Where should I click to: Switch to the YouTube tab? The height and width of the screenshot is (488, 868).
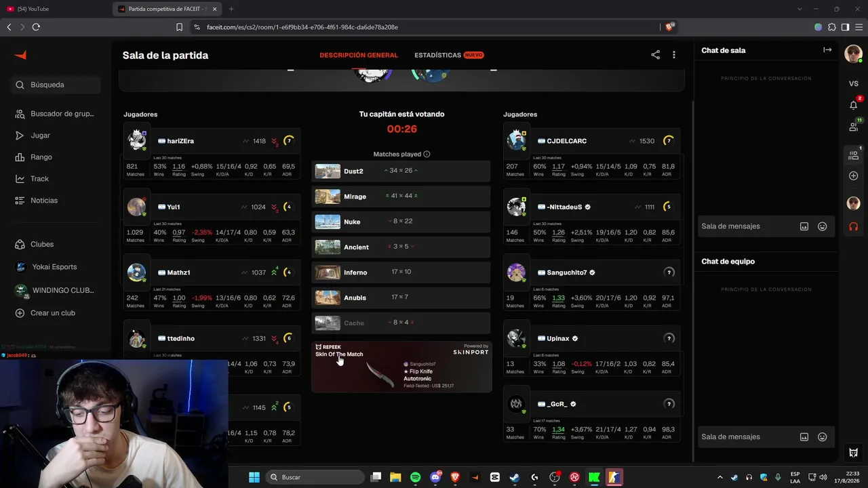[x=55, y=9]
